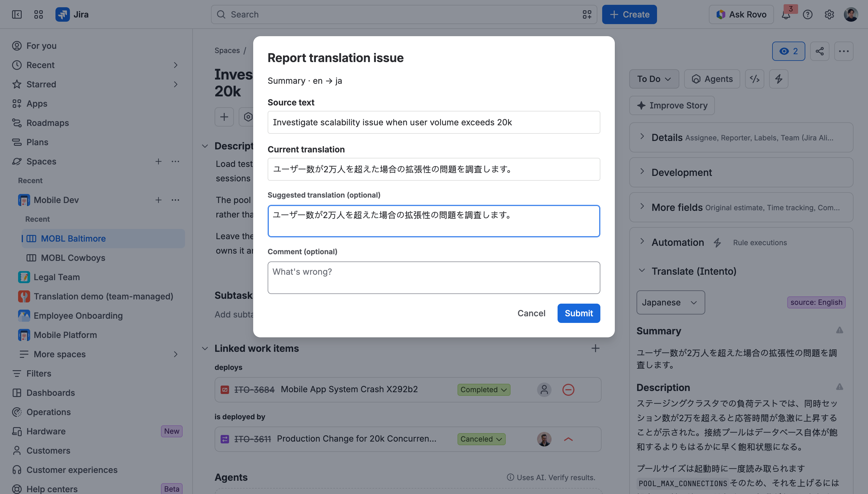Cancel the translation issue dialog
Screen dimensions: 868x494
[x=531, y=313]
